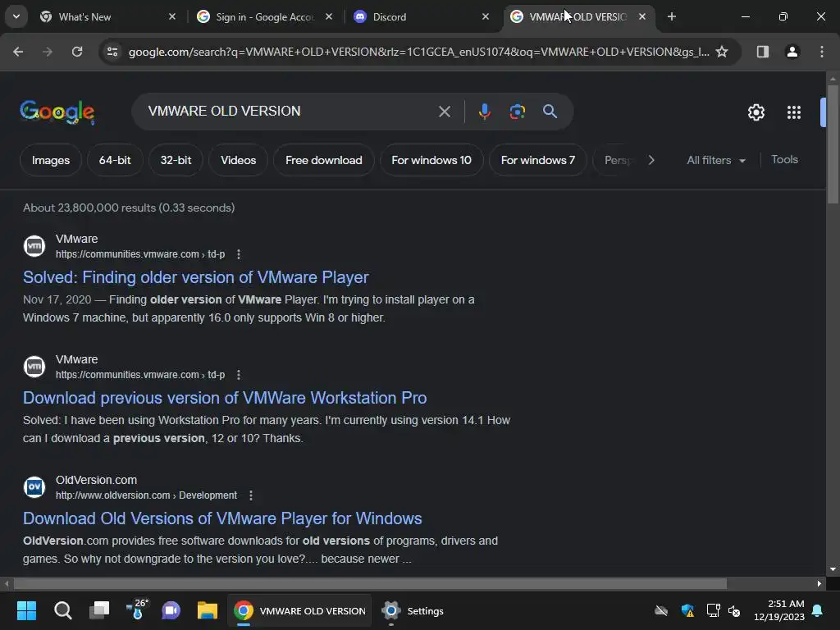Open Google quick settings gear
The image size is (840, 630).
pyautogui.click(x=756, y=112)
